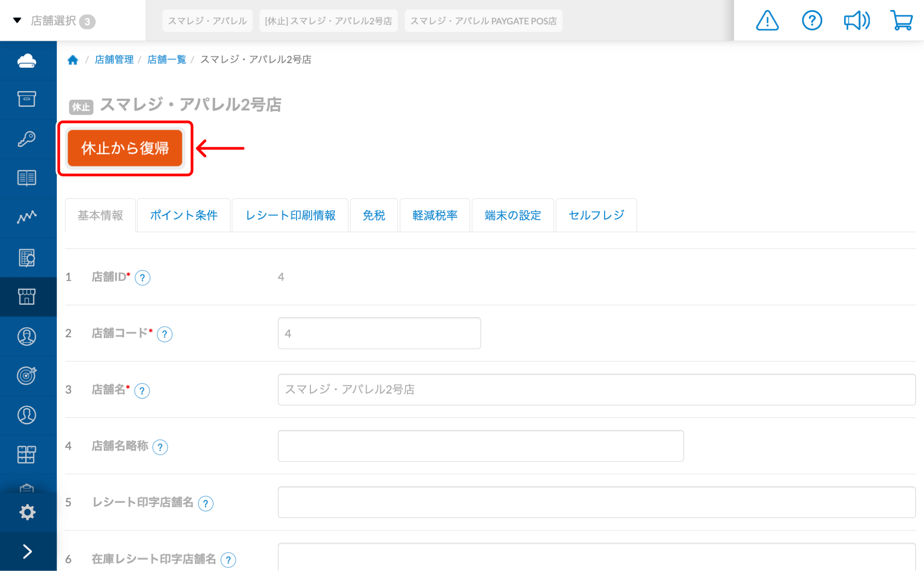
Task: Show help for 在庫レシート印字店舗名 field
Action: [228, 560]
